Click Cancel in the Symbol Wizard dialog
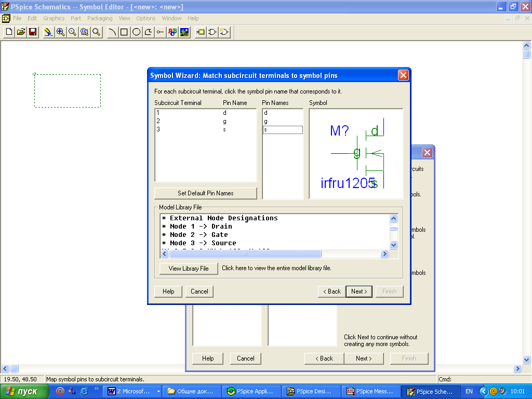 199,291
